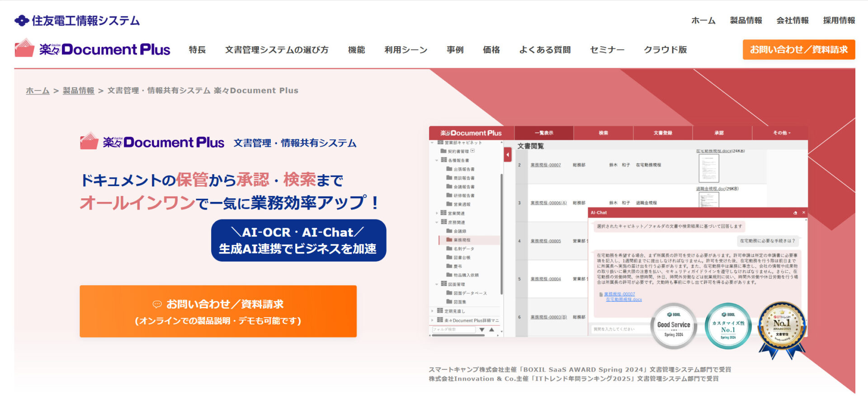Open 製品情報 in the top-right menu
This screenshot has width=868, height=401.
(x=746, y=20)
